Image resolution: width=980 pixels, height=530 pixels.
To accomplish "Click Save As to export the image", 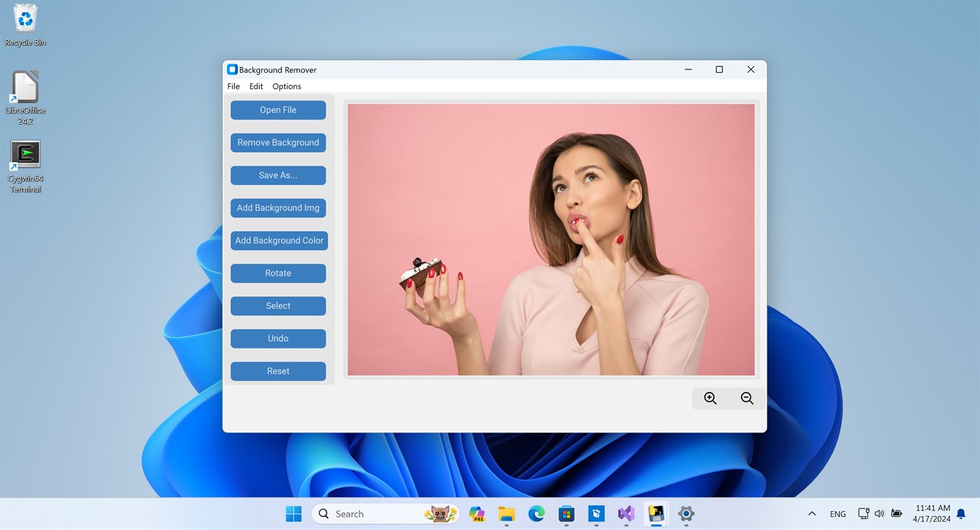I will point(278,175).
